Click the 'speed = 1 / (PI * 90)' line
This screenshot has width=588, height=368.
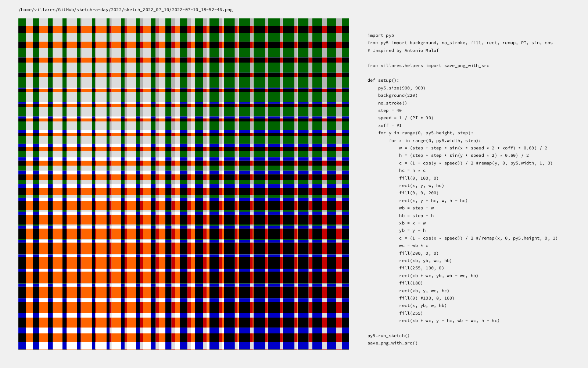pyautogui.click(x=405, y=118)
